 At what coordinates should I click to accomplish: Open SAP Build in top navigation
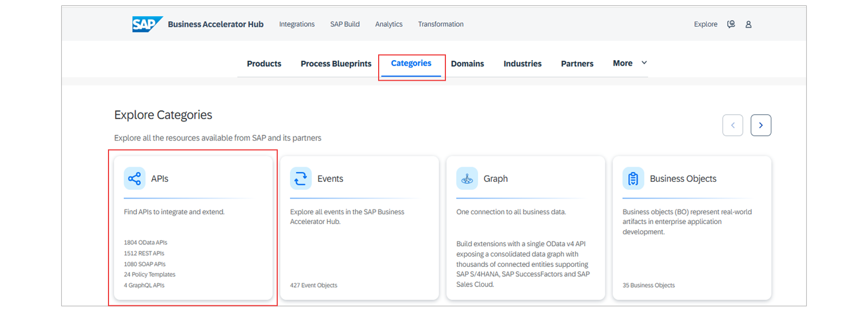(345, 24)
